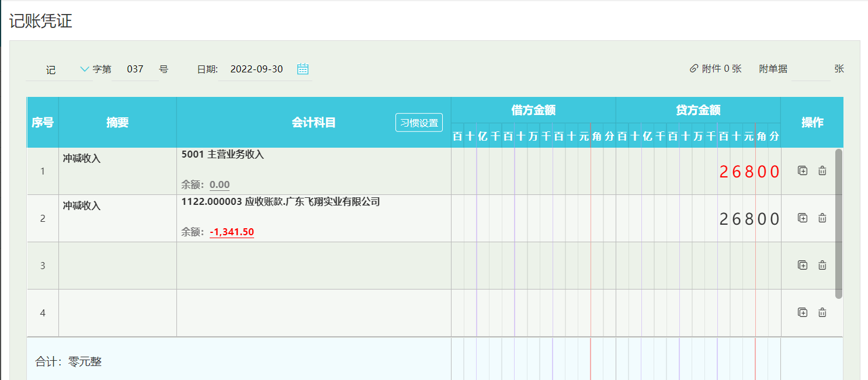Delete row 4 using trash icon
868x380 pixels.
822,312
